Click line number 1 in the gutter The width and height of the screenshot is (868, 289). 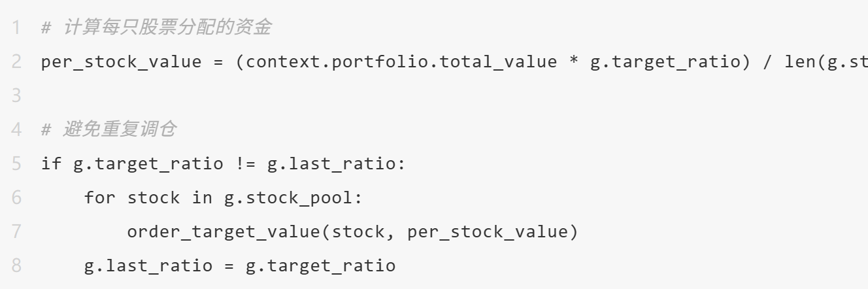click(16, 28)
